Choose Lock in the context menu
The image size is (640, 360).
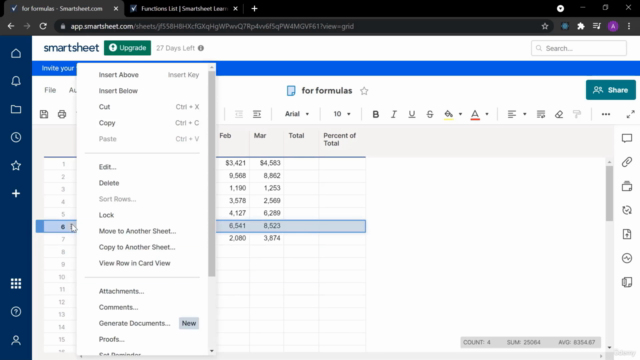[x=106, y=215]
